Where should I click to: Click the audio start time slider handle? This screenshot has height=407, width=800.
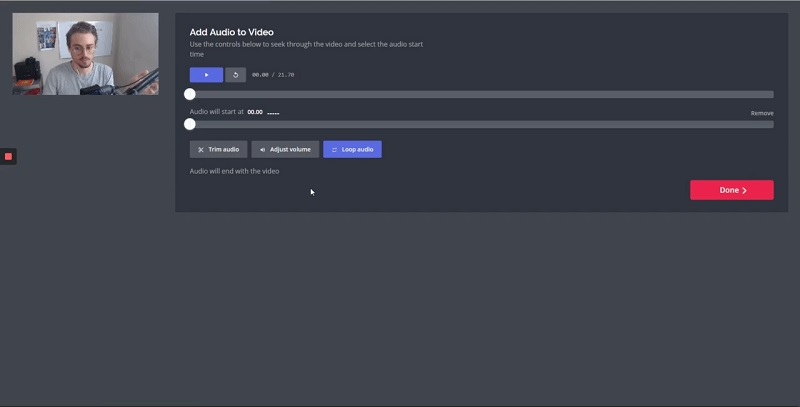coord(190,125)
